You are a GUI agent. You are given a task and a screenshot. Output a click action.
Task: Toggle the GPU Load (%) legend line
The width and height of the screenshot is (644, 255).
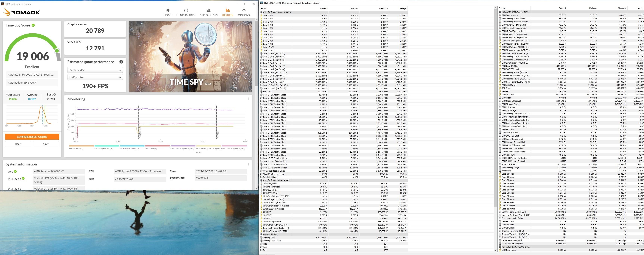[x=158, y=147]
